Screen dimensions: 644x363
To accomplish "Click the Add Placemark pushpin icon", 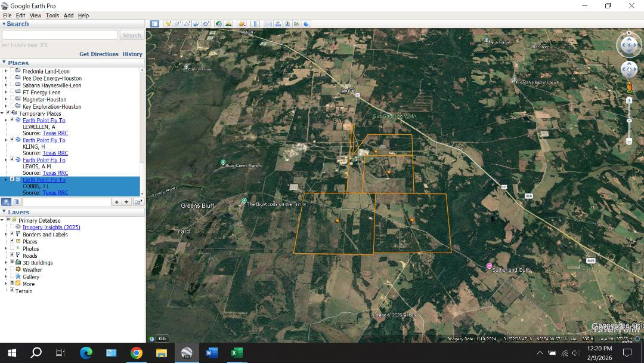I will pyautogui.click(x=168, y=24).
